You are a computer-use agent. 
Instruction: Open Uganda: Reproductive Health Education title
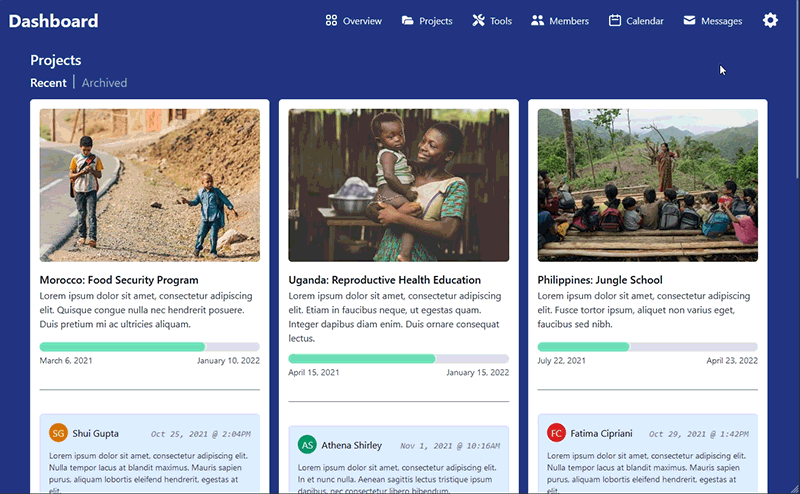coord(384,280)
